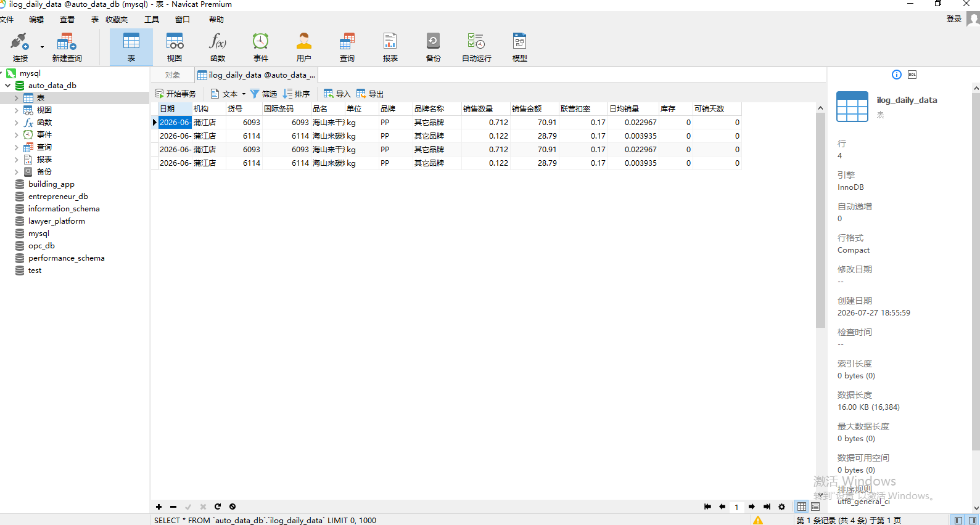The height and width of the screenshot is (525, 980).
Task: Open the 函数 (Function) toolbar icon
Action: pyautogui.click(x=218, y=47)
